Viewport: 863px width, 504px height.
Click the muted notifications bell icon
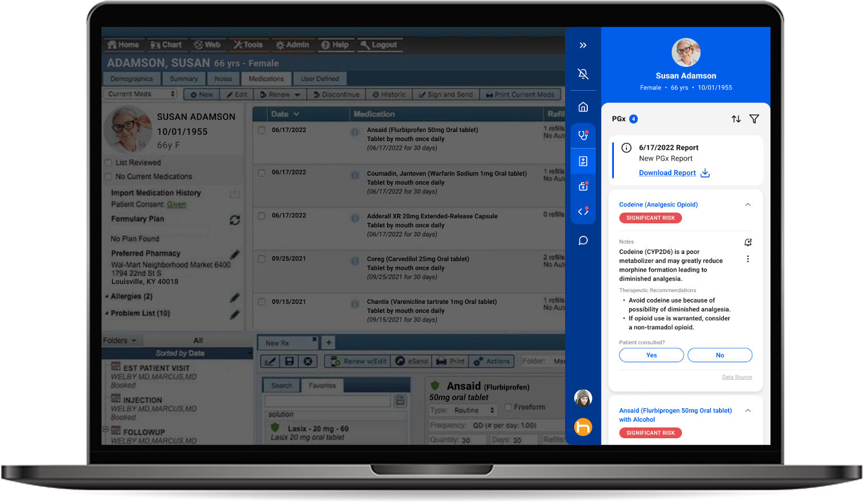tap(583, 74)
